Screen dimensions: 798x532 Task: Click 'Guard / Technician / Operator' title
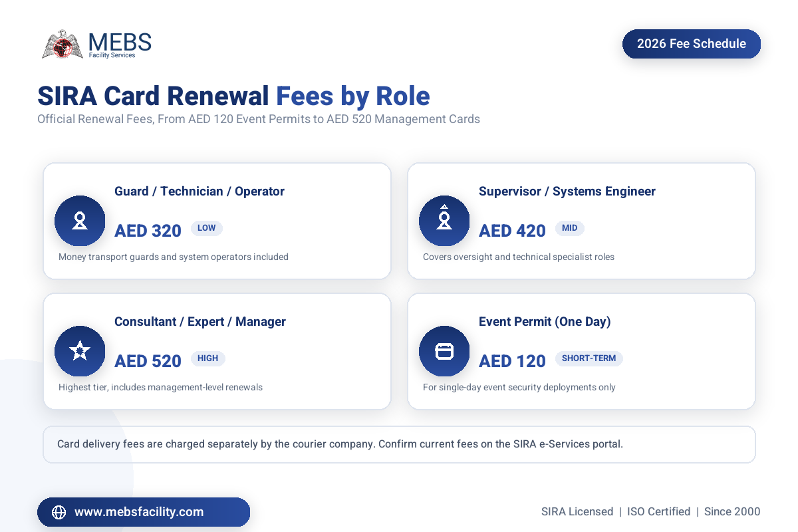click(199, 192)
